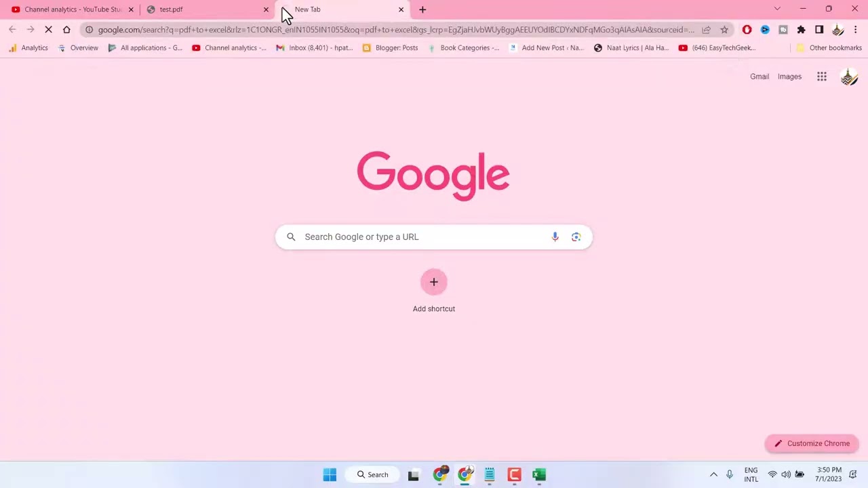Focus the Search Google or type a URL box

(434, 237)
